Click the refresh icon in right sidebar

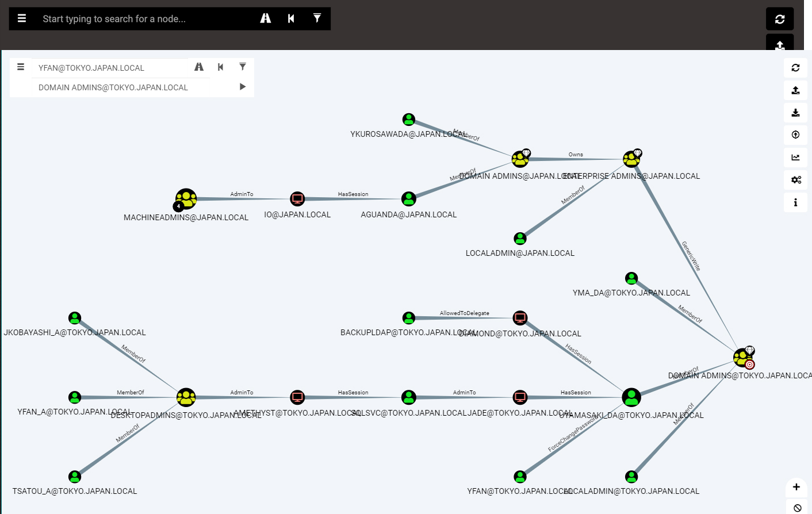[x=796, y=68]
